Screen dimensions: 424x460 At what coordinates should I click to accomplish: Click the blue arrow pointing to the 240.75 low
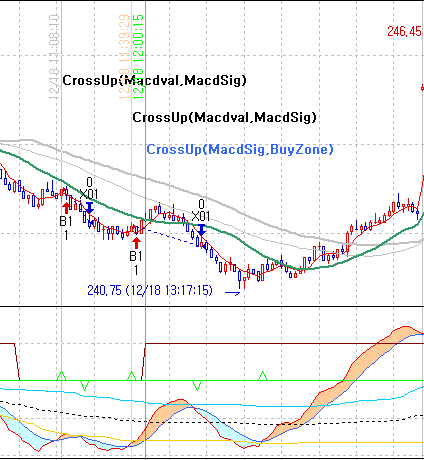(233, 293)
